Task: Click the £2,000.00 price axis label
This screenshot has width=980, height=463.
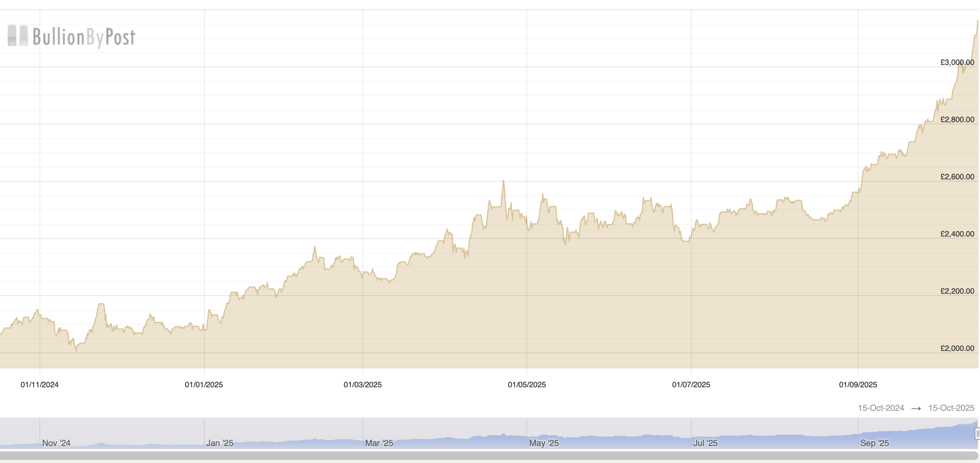Action: pyautogui.click(x=957, y=348)
